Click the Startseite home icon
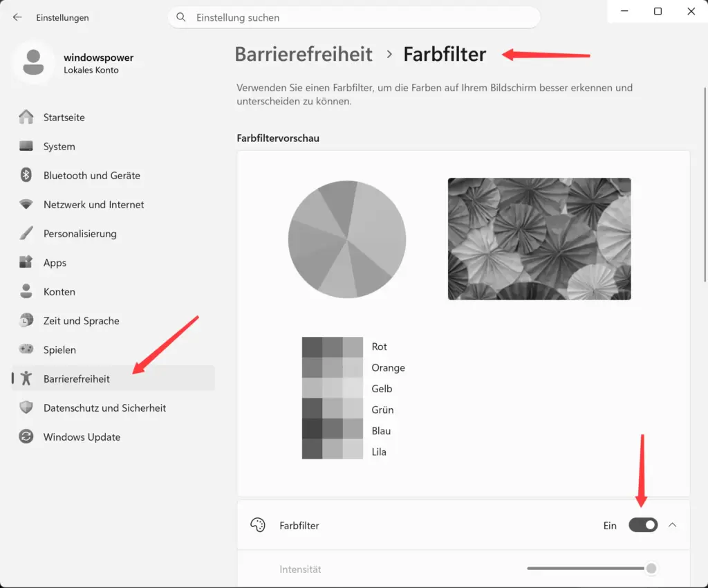Image resolution: width=708 pixels, height=588 pixels. click(x=26, y=117)
